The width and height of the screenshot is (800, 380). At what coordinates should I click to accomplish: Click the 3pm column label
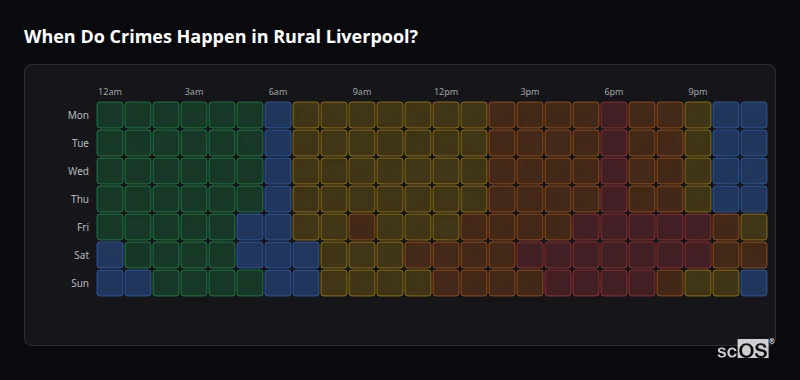click(x=530, y=92)
